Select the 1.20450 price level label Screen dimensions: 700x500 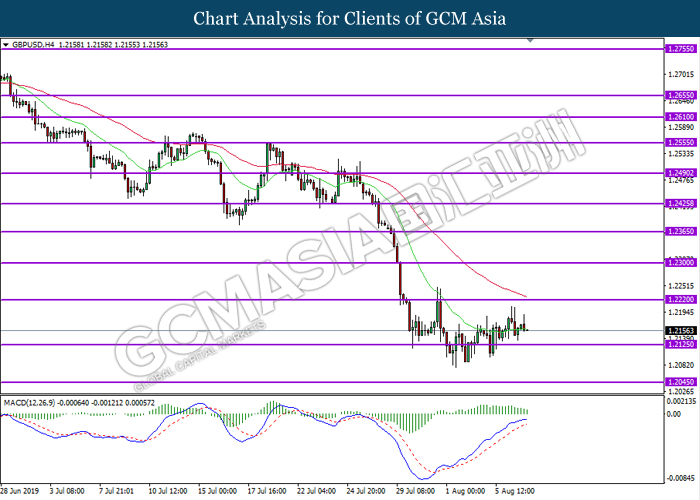(x=681, y=382)
